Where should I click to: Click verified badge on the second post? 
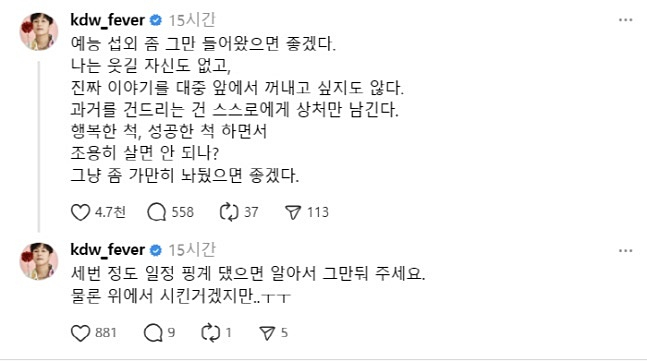click(x=156, y=250)
